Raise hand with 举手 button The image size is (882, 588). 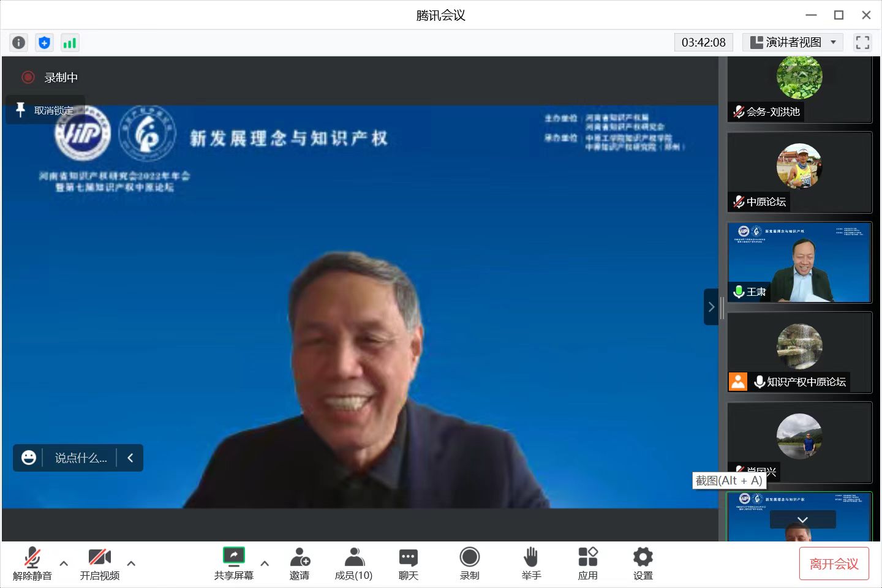(x=531, y=563)
